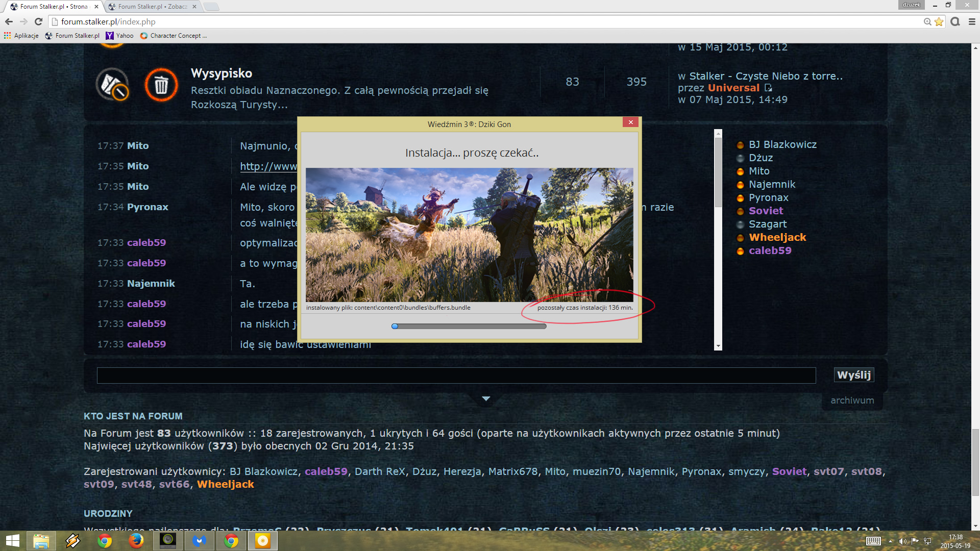980x551 pixels.
Task: Click the browser Forward arrow
Action: click(23, 21)
